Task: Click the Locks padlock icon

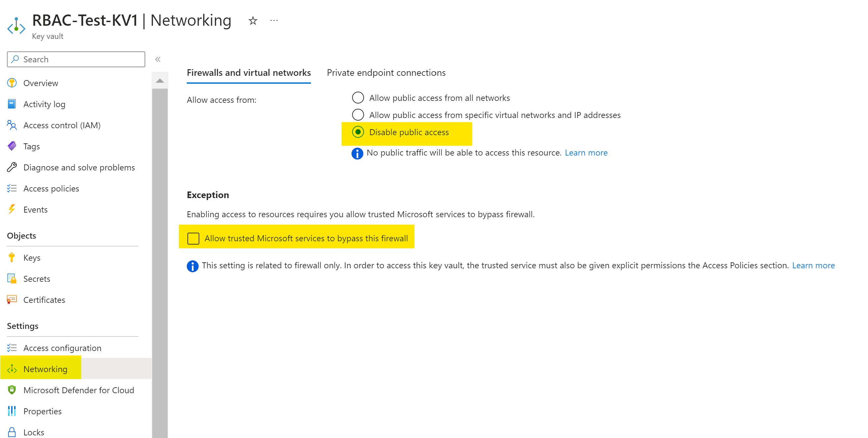Action: (x=12, y=432)
